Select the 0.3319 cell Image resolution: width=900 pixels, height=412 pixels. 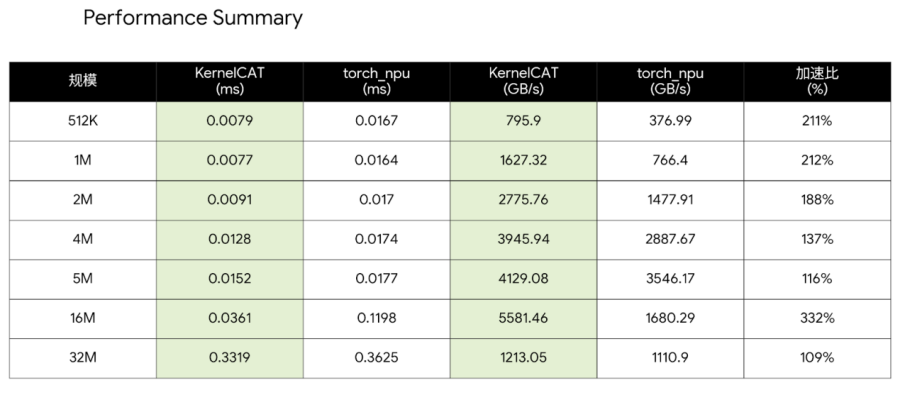click(229, 358)
